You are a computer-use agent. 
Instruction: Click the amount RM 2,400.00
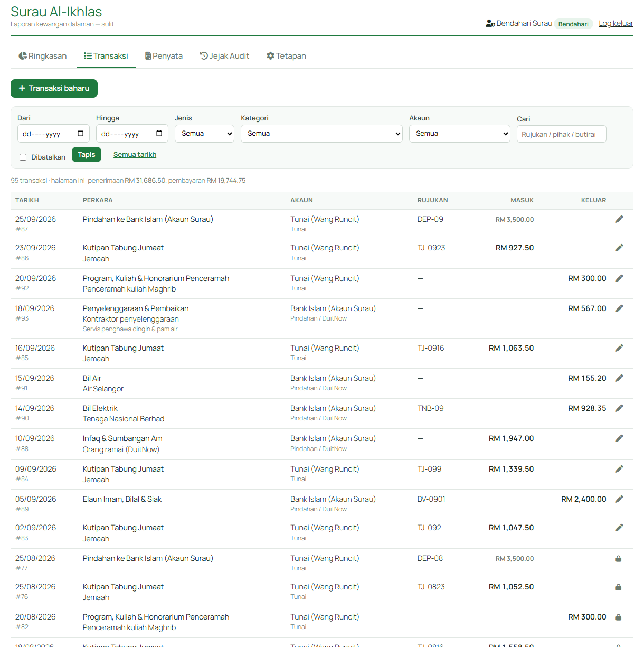(584, 499)
